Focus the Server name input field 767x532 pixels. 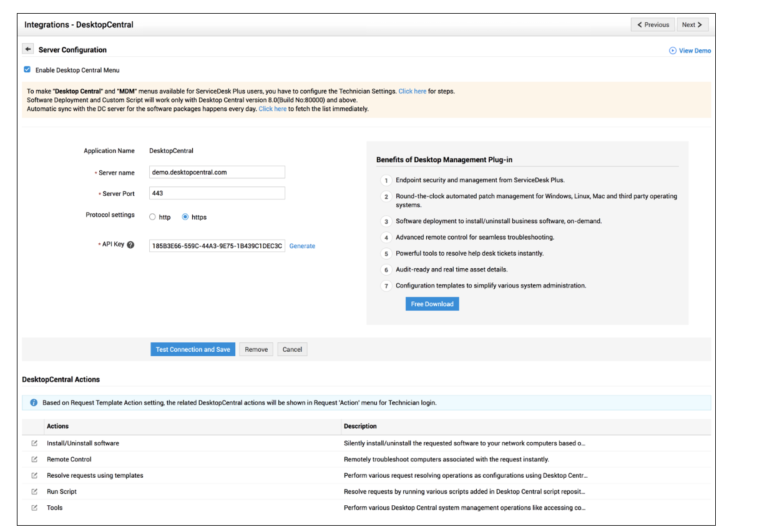pos(217,172)
